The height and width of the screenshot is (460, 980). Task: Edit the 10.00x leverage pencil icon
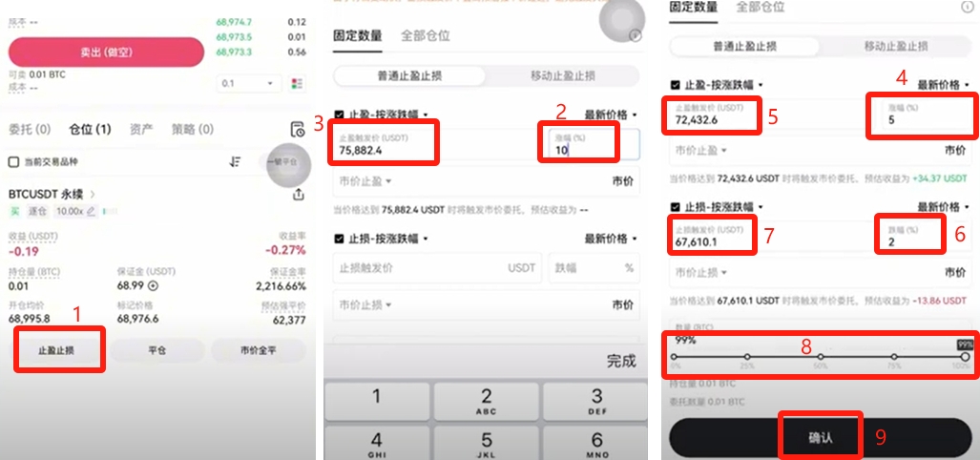point(92,211)
